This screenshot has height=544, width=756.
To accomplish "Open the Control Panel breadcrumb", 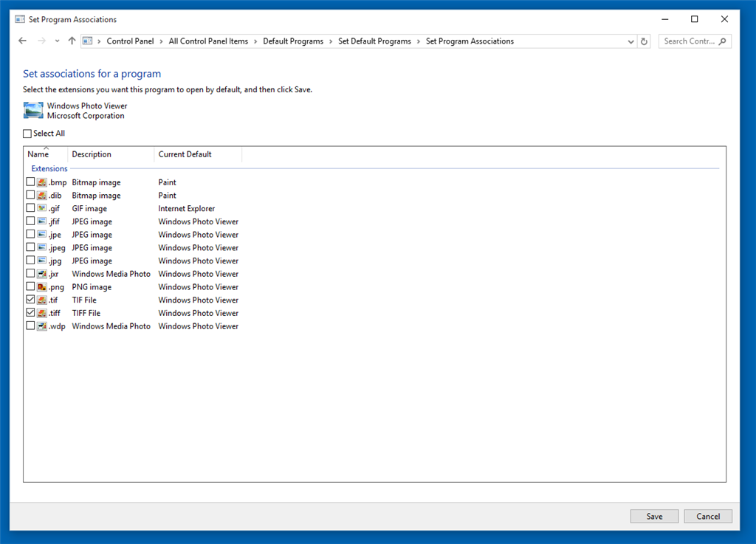I will click(130, 41).
